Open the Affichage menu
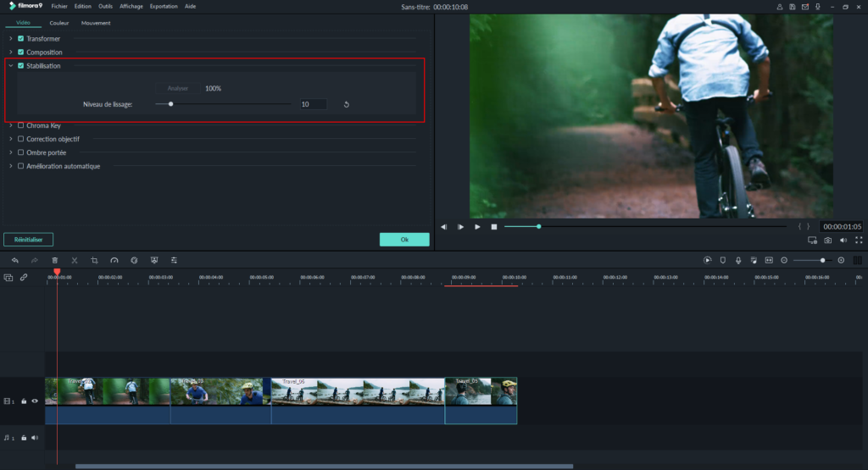The width and height of the screenshot is (868, 470). (131, 7)
